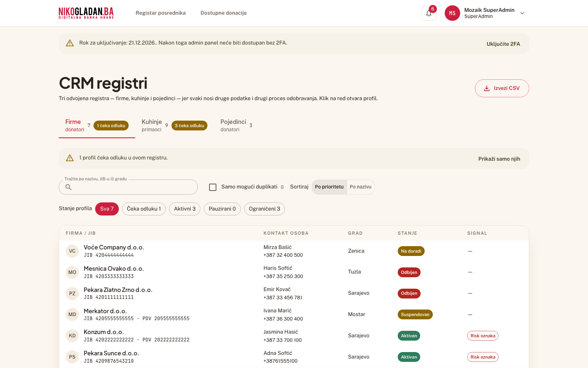
Task: Click the 'GRAD' column header
Action: [355, 233]
